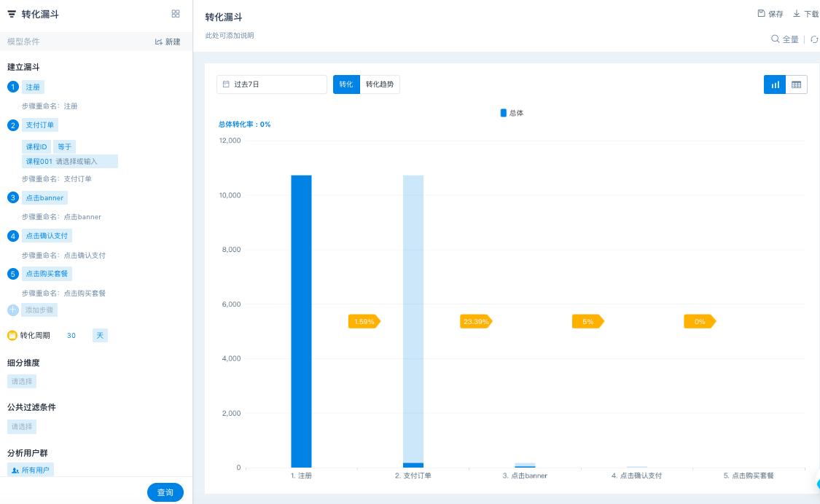This screenshot has height=504, width=820.
Task: Click axis label 4. 点击确认支付
Action: (x=636, y=476)
